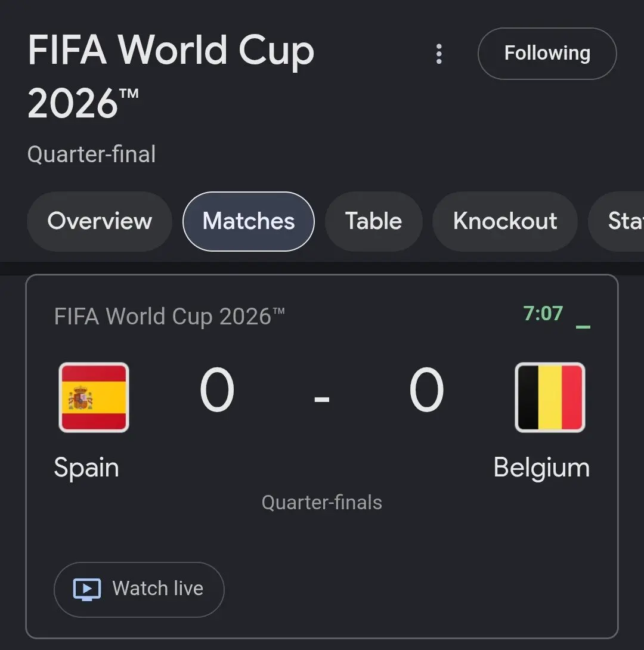Open the Table tab
This screenshot has height=650, width=644.
coord(373,221)
